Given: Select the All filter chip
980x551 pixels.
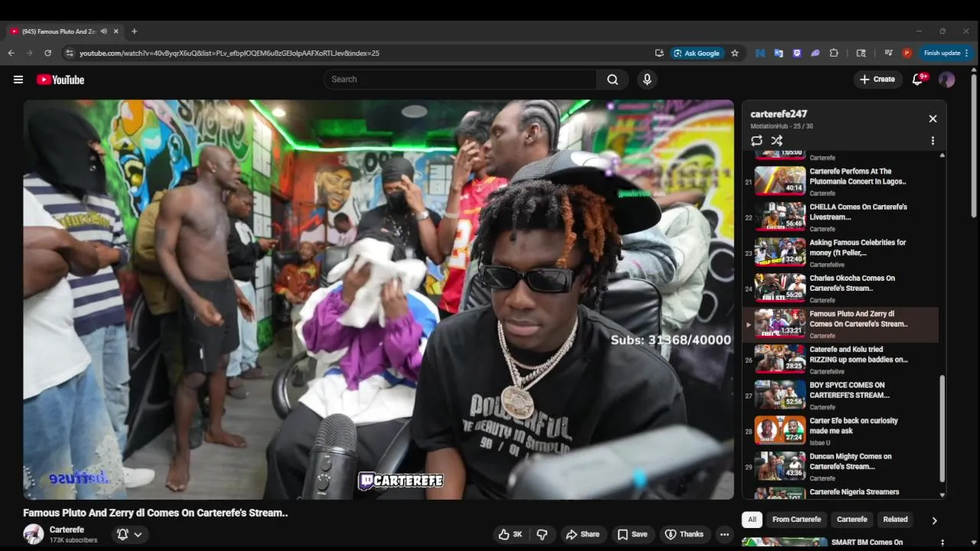Looking at the screenshot, I should [x=752, y=520].
